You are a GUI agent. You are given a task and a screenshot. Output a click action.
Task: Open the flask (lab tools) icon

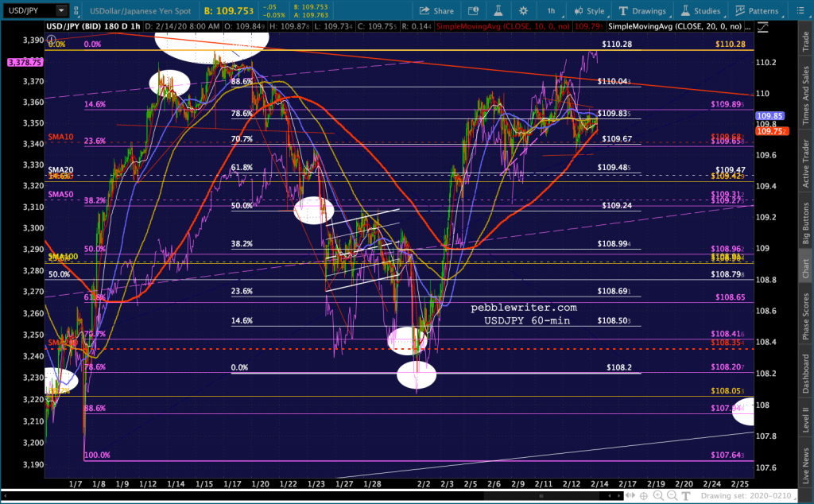pos(498,10)
